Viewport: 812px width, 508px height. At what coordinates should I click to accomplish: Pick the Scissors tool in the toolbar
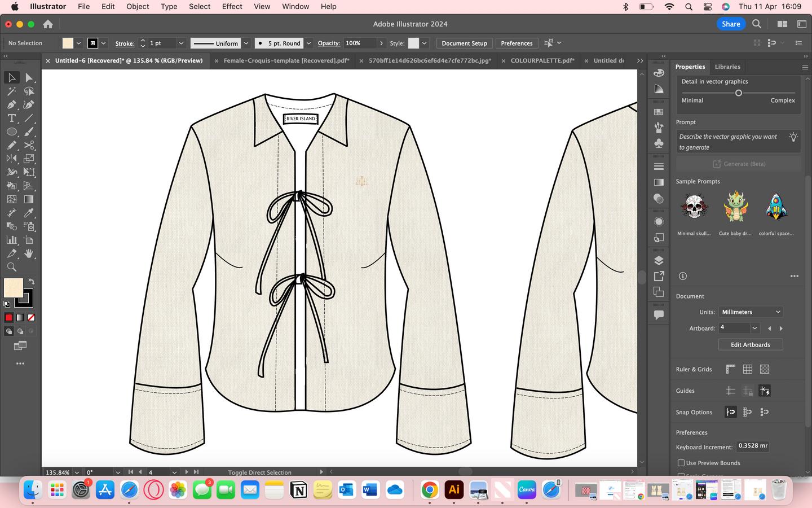[x=29, y=145]
